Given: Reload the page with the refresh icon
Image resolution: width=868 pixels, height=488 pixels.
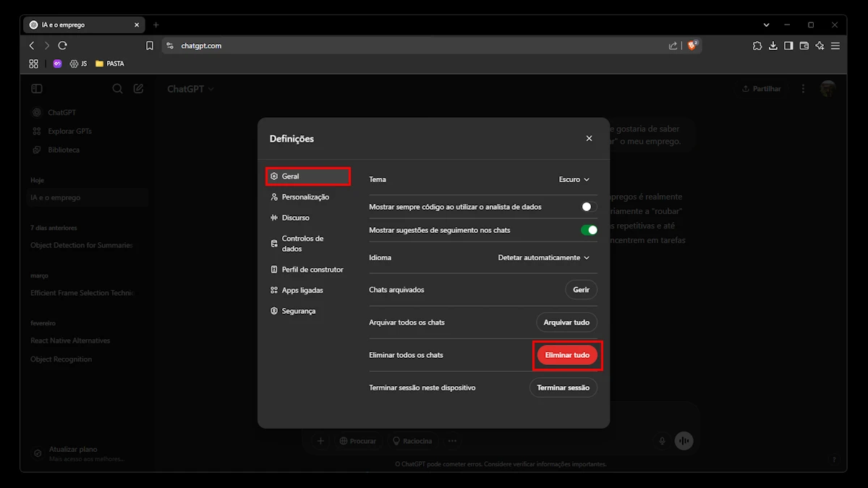Looking at the screenshot, I should coord(63,46).
